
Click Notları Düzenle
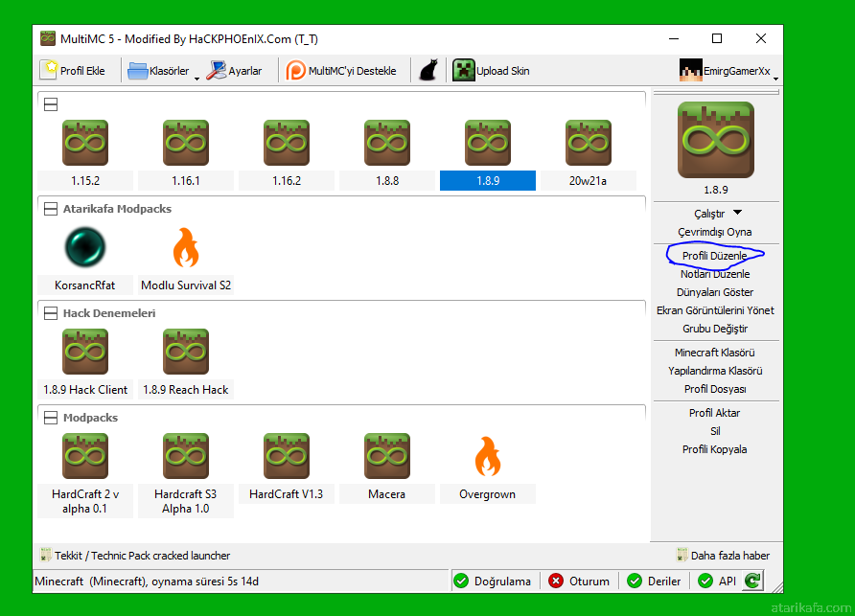pyautogui.click(x=715, y=274)
